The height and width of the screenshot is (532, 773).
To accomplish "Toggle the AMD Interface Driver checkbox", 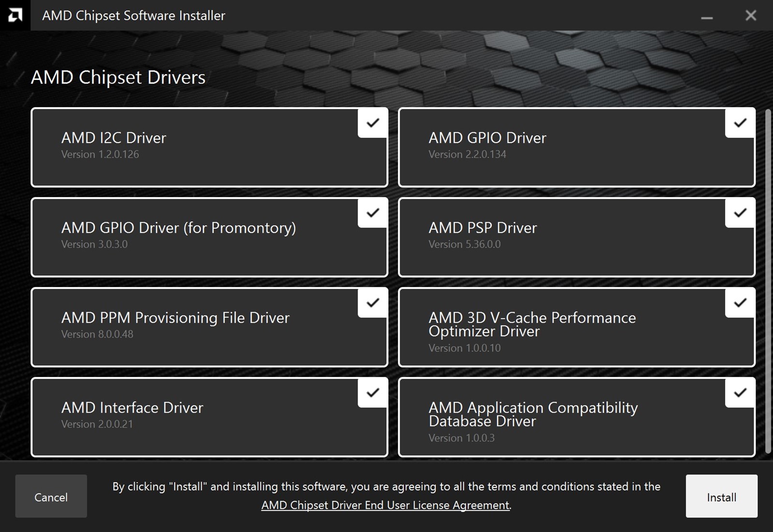I will point(372,393).
